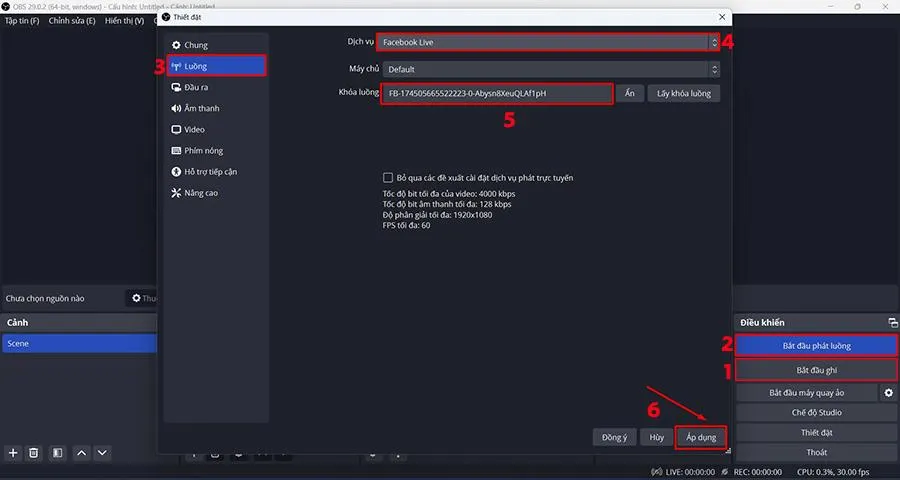The image size is (900, 480).
Task: Click 'Chưa chọn nguồn nào' label
Action: coord(45,299)
